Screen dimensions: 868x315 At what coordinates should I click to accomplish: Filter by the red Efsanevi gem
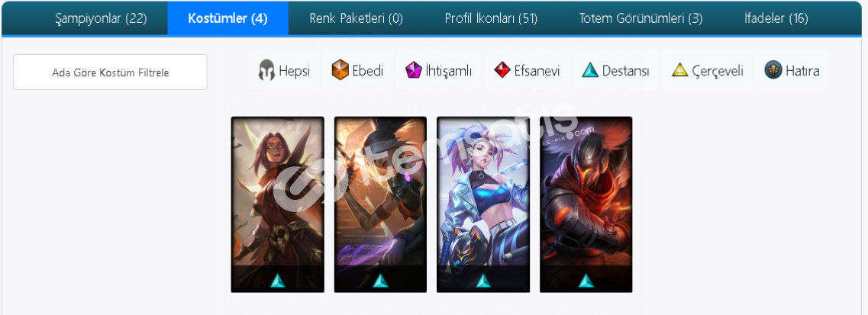[502, 70]
